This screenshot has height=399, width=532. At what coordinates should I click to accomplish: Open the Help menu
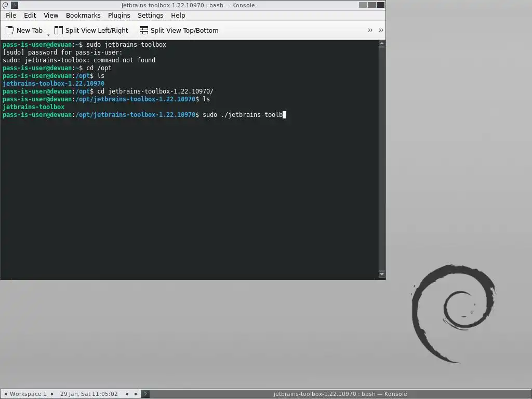point(178,15)
